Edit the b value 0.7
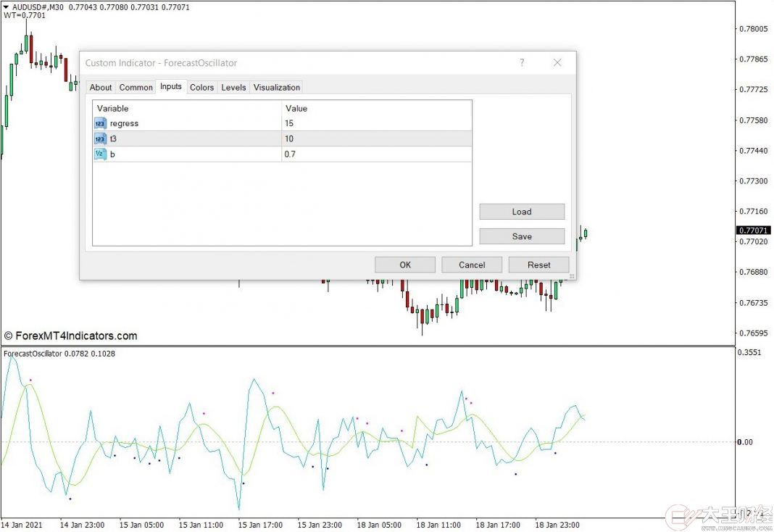 click(377, 154)
